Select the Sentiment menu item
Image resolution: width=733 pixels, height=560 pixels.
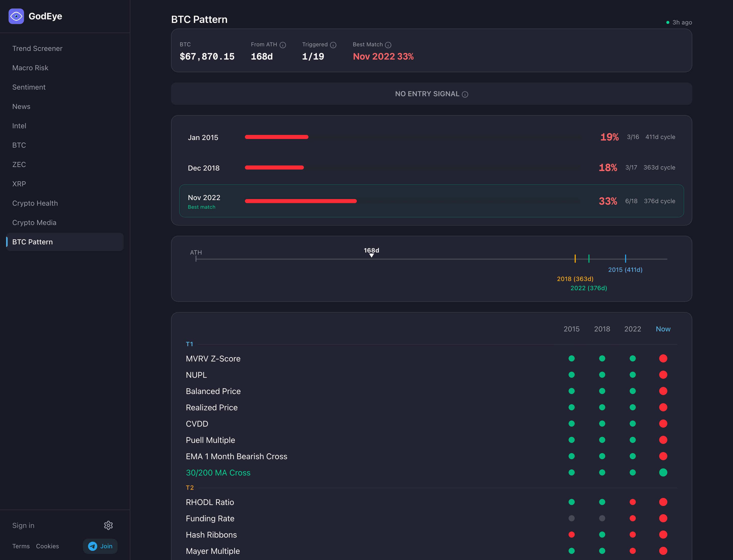click(x=29, y=87)
